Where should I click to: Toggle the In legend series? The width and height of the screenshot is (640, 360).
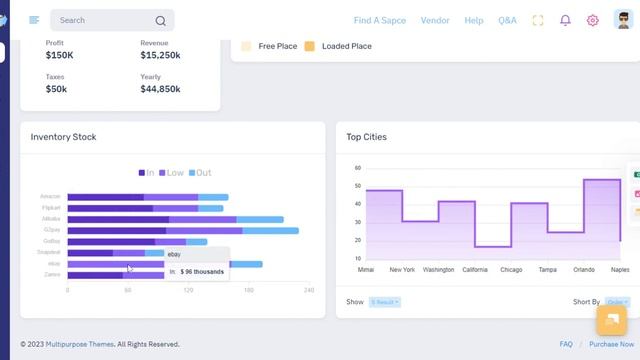pyautogui.click(x=146, y=173)
